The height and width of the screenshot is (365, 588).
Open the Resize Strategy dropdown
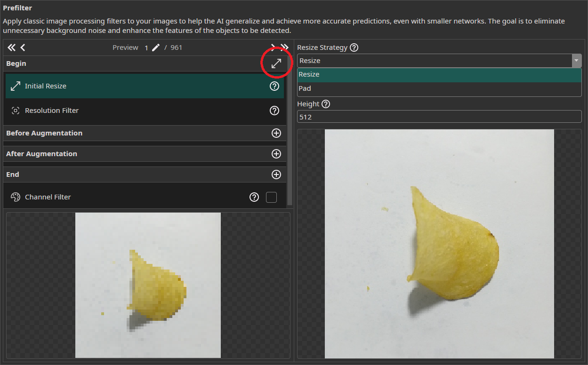(576, 61)
